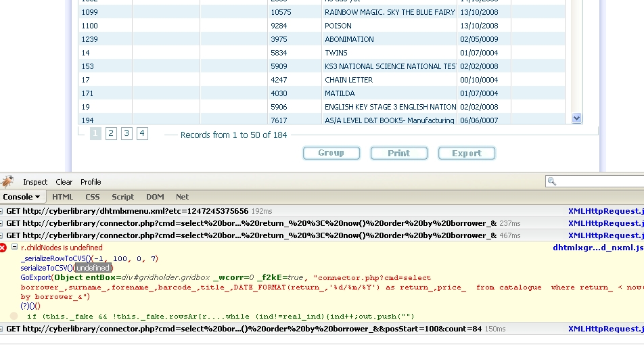Image resolution: width=644 pixels, height=347 pixels.
Task: Open XMLHttpRequest source link for posStart=100 request
Action: point(606,329)
